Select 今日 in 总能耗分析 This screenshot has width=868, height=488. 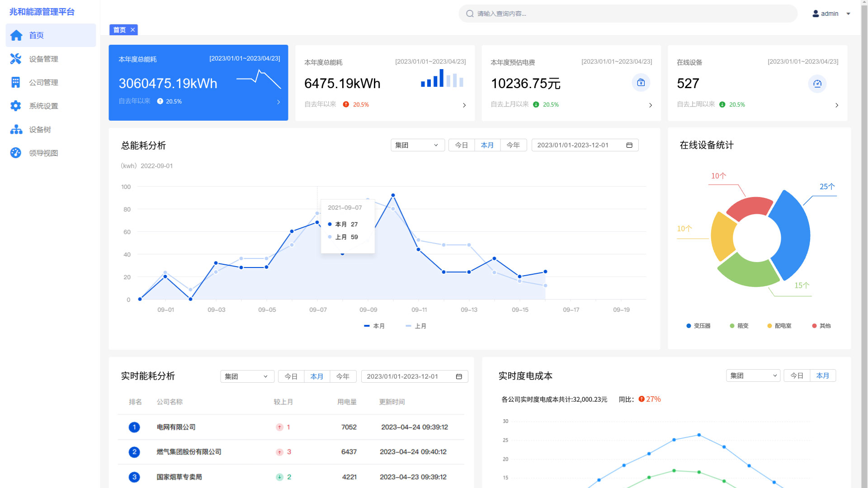(462, 145)
